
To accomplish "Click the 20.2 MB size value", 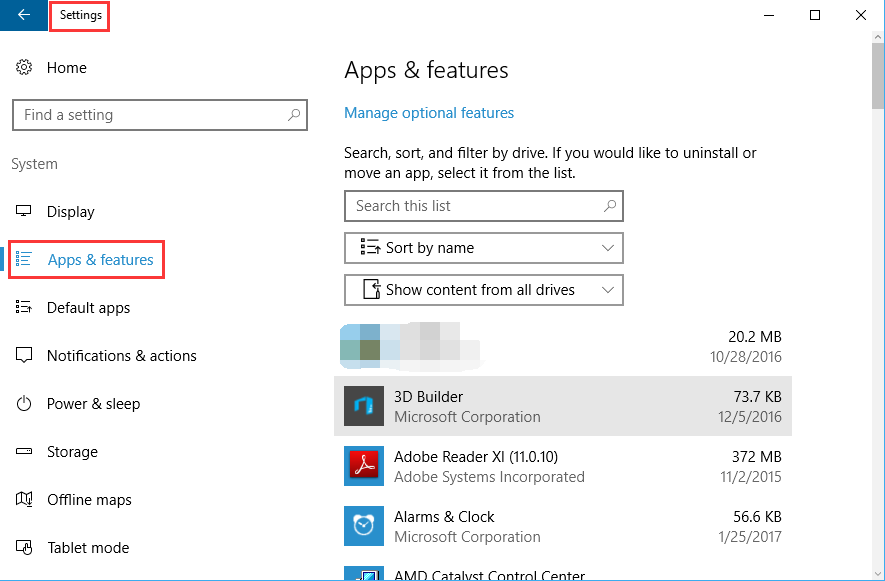I will 755,337.
